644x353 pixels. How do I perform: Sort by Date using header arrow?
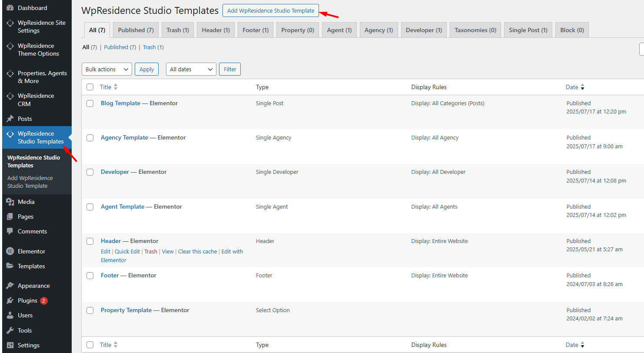coord(582,87)
